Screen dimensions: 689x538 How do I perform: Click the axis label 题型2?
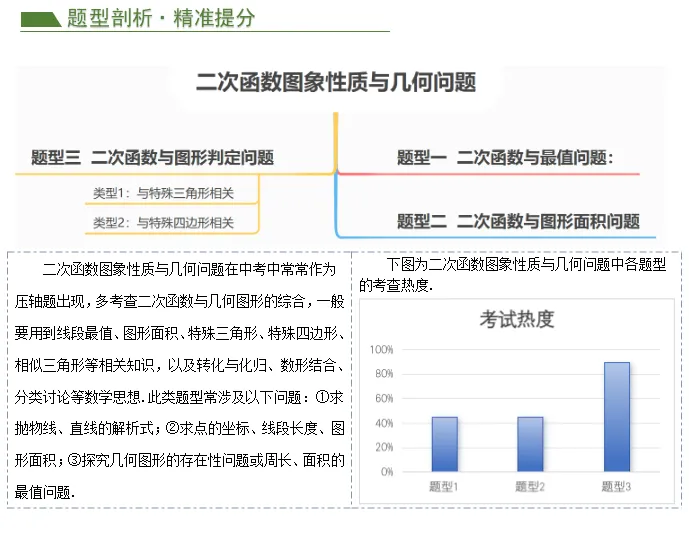coord(530,487)
